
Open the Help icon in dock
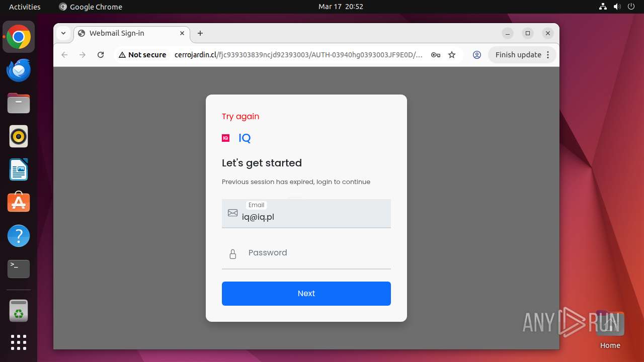pos(19,236)
